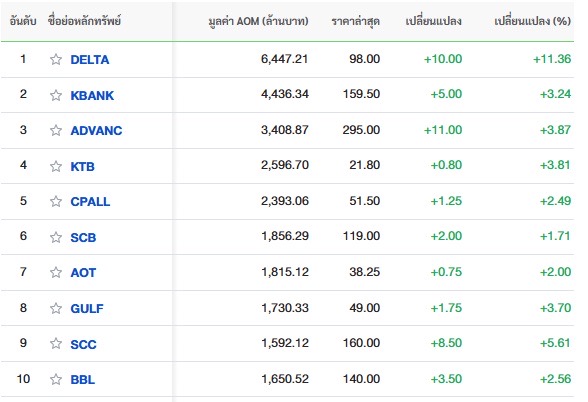Toggle star next to SCC
This screenshot has height=402, width=588.
[x=56, y=344]
